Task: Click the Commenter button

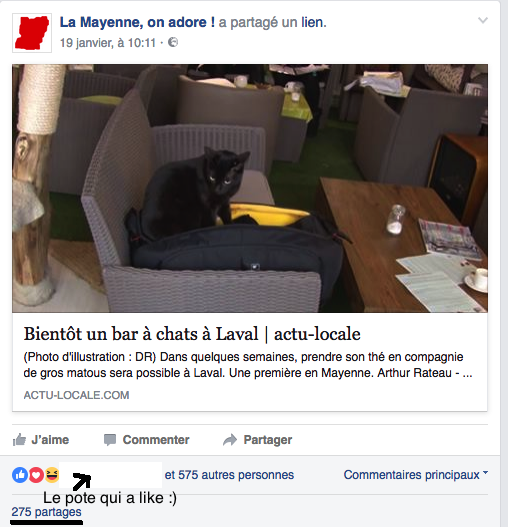Action: (x=147, y=440)
